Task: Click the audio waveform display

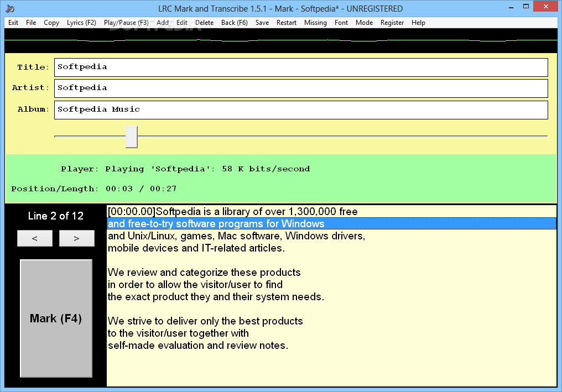Action: pos(281,40)
